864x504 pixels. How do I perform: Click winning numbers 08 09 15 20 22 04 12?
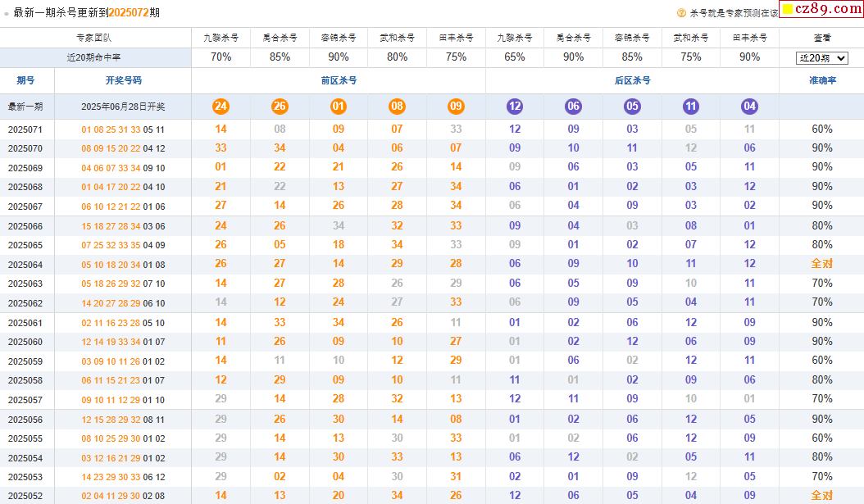123,148
